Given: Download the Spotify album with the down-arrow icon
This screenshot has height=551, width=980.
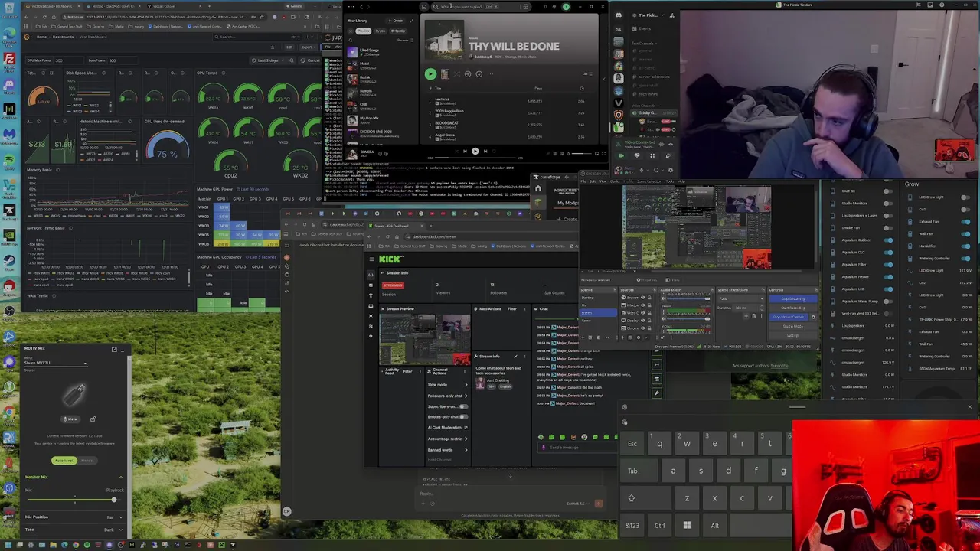Looking at the screenshot, I should (479, 74).
